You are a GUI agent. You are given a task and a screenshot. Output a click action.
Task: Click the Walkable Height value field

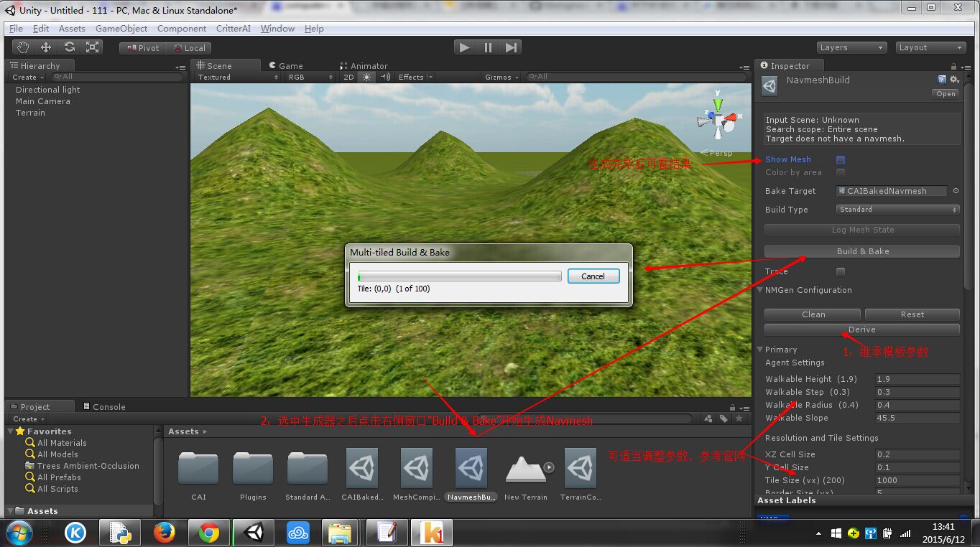pos(917,379)
